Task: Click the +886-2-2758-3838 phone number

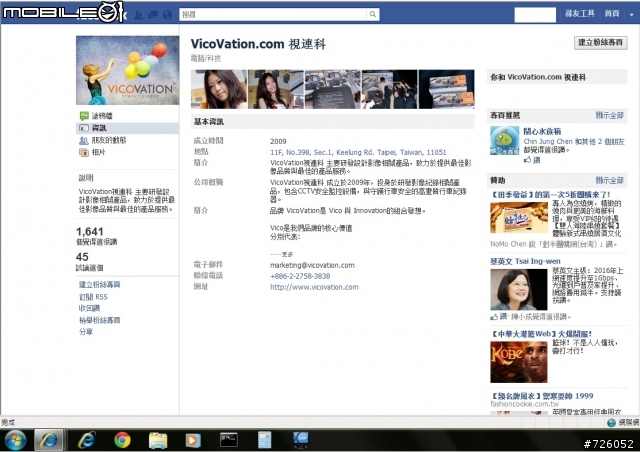Action: (x=300, y=276)
